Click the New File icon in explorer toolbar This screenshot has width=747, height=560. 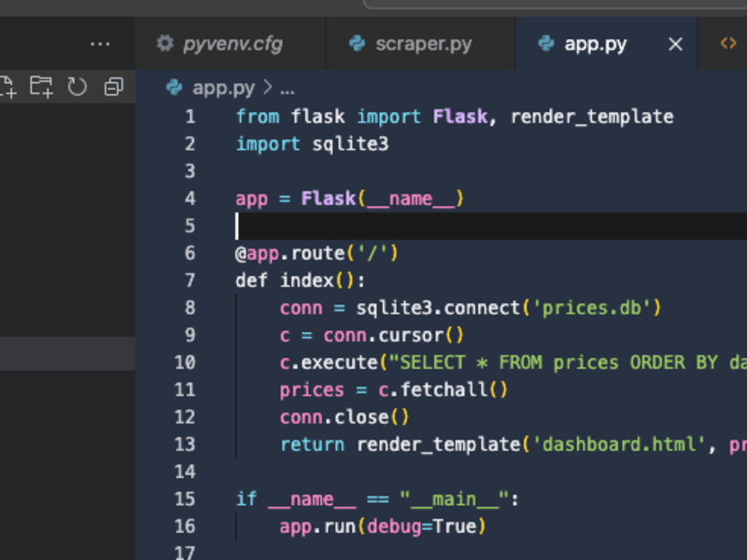[x=7, y=87]
